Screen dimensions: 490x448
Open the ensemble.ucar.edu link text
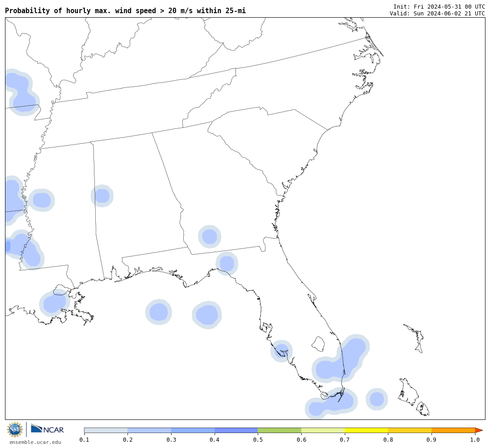click(x=35, y=442)
